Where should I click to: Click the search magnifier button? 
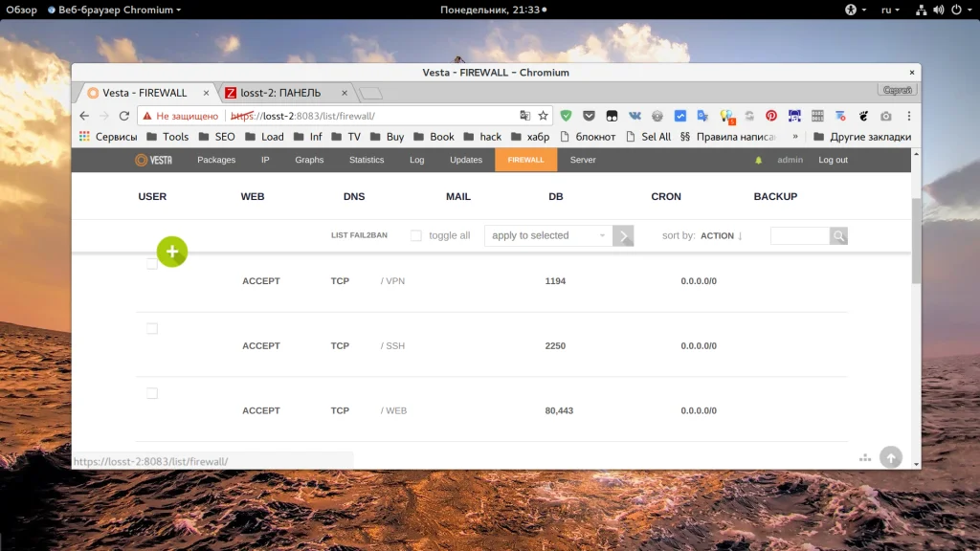pos(838,235)
